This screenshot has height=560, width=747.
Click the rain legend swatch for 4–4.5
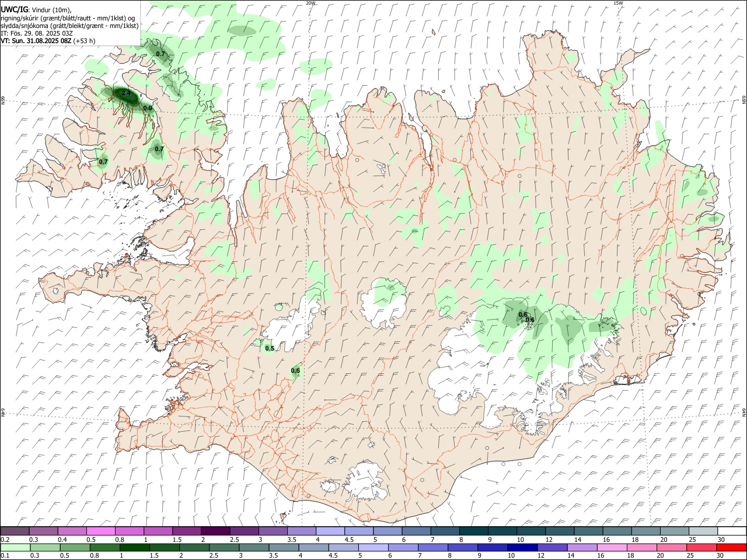(313, 547)
